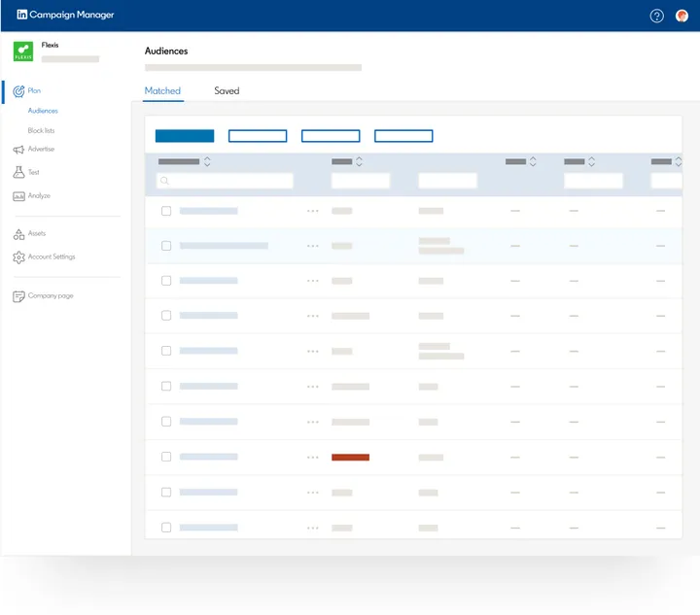
Task: Click the green Flexis account logo
Action: [x=23, y=51]
